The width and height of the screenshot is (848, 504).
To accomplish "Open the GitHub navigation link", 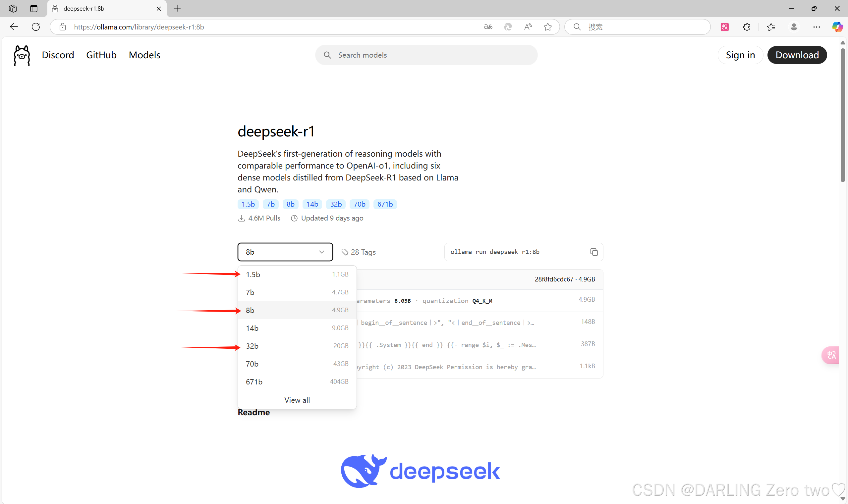I will [x=101, y=55].
